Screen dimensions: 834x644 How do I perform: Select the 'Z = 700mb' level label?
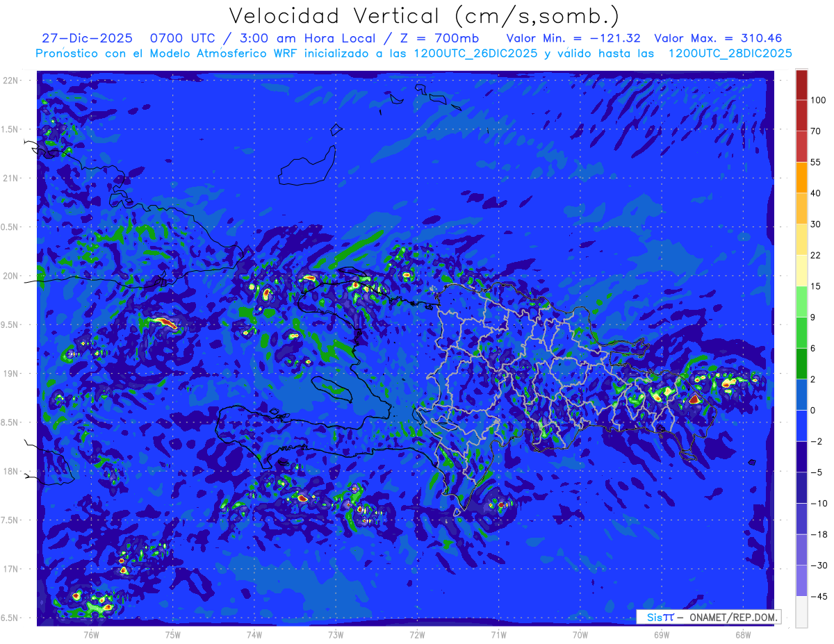click(x=439, y=38)
